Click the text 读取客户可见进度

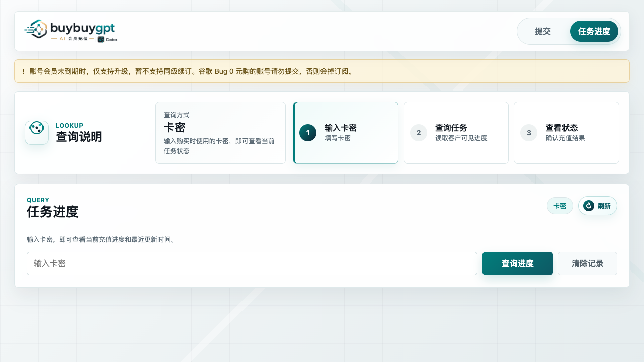pos(461,138)
